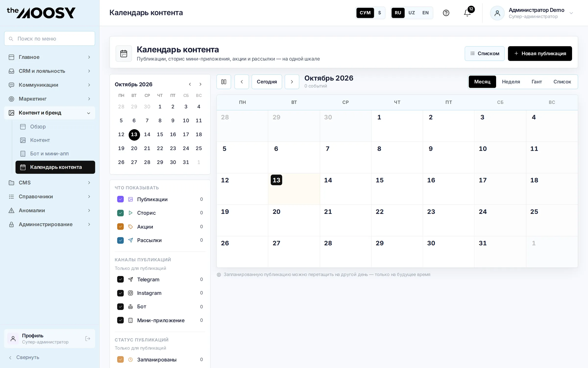Show previous month in mini calendar
Screen dimensions: 588x368
click(x=190, y=84)
